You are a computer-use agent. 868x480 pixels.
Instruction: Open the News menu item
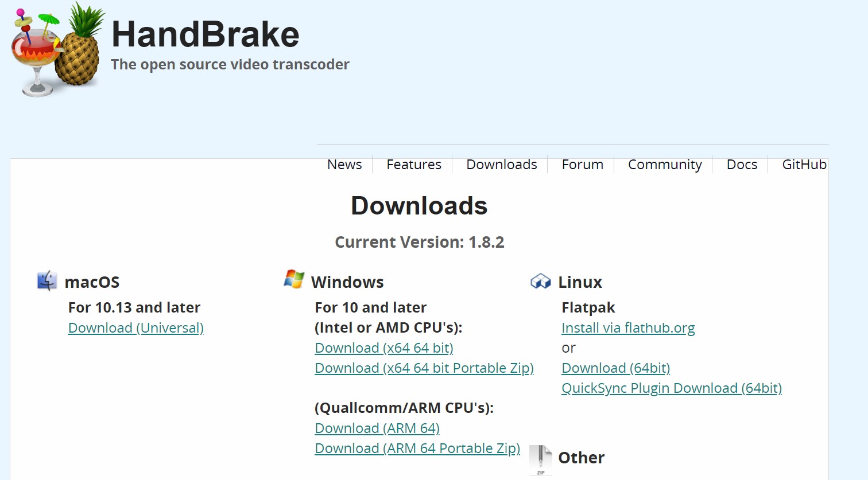coord(344,165)
